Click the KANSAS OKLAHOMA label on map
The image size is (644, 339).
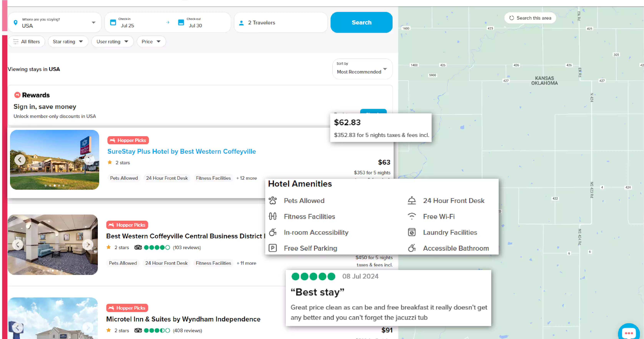pos(544,81)
